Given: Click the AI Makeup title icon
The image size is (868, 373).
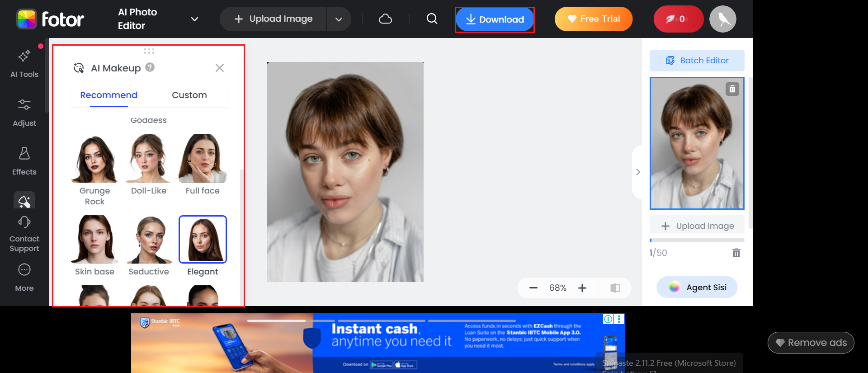Looking at the screenshot, I should [x=79, y=68].
